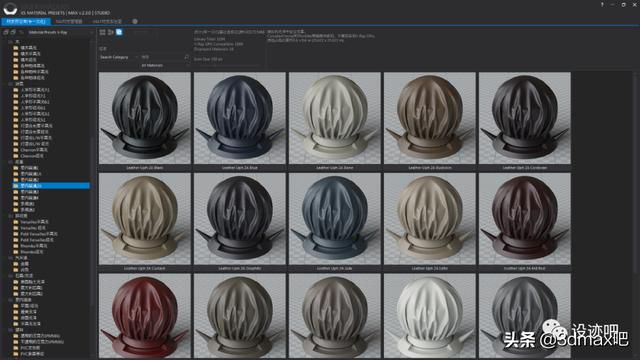640x360 pixels.
Task: Open the All Materials filter dropdown
Action: [x=164, y=65]
